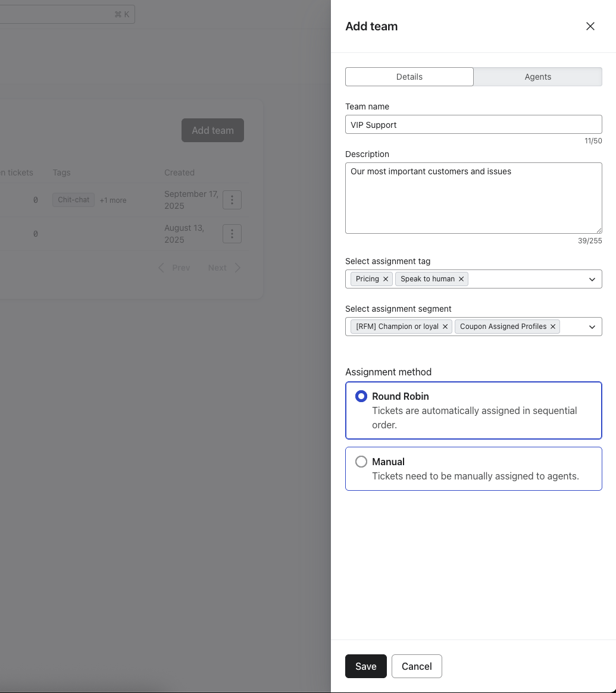The image size is (616, 693).
Task: Switch to the Agents tab
Action: (x=537, y=77)
